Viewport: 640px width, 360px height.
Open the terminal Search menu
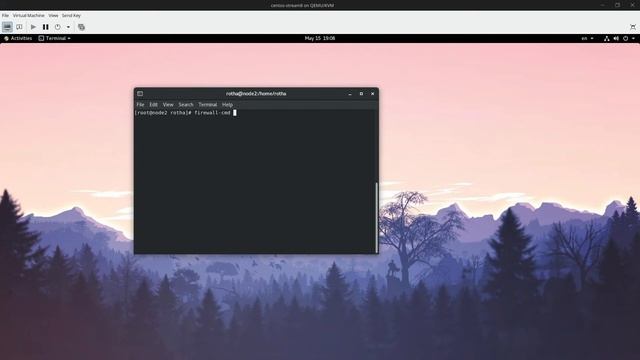[186, 104]
